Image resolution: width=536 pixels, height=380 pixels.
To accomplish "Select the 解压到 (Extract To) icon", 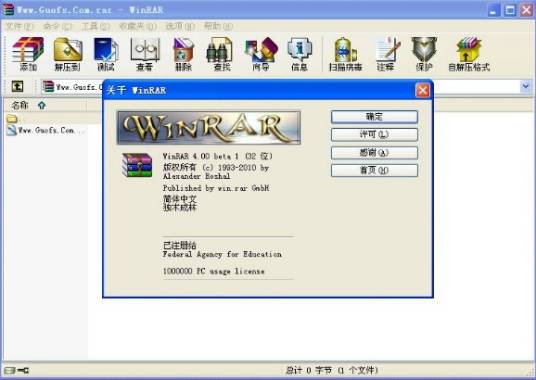I will tap(67, 54).
